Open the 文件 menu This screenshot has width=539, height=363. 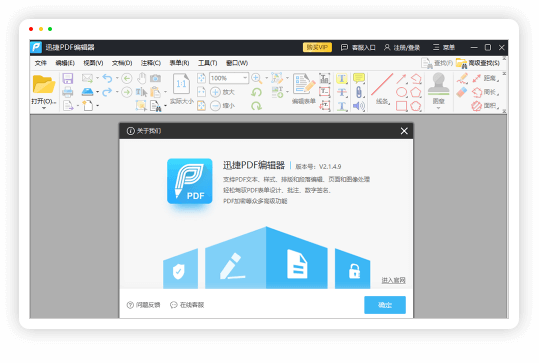41,63
